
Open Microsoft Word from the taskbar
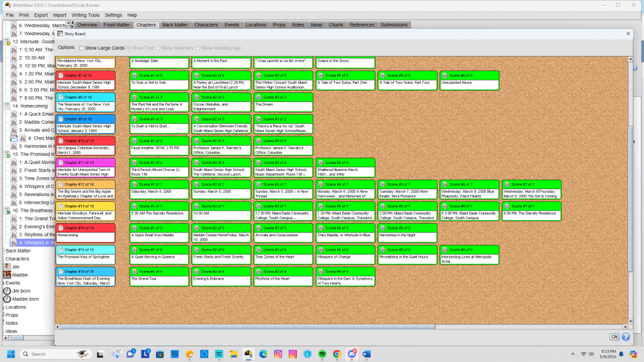367,354
